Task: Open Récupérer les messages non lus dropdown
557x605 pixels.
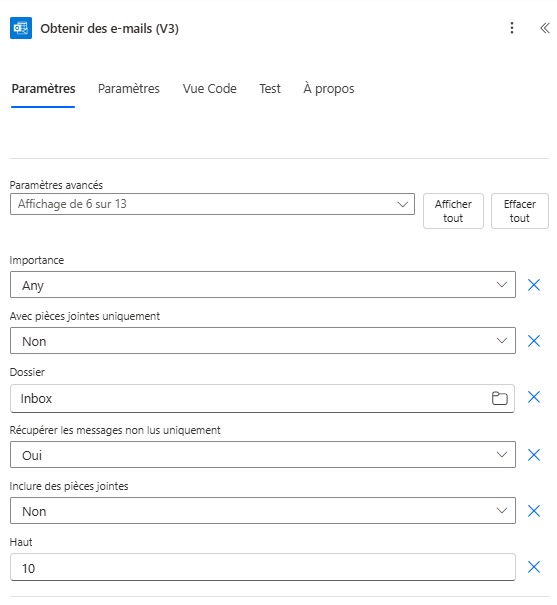Action: click(x=263, y=455)
